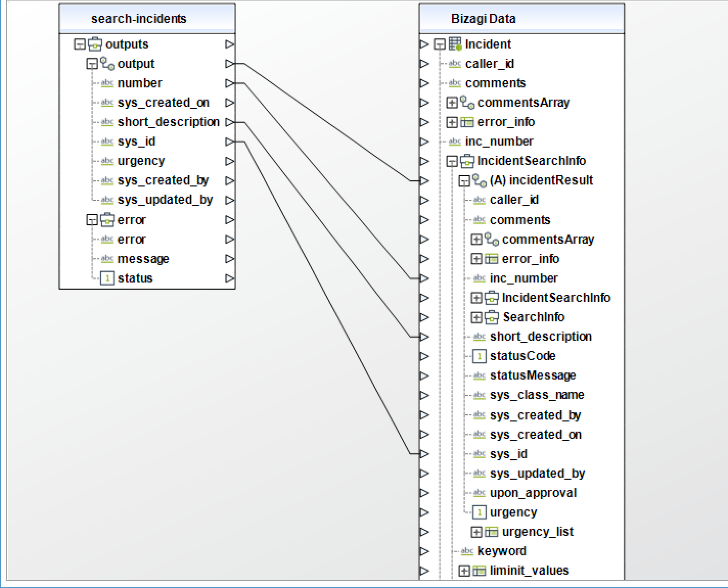This screenshot has height=588, width=728.
Task: Click the input connector arrow for sys_updated_by
Action: point(424,473)
